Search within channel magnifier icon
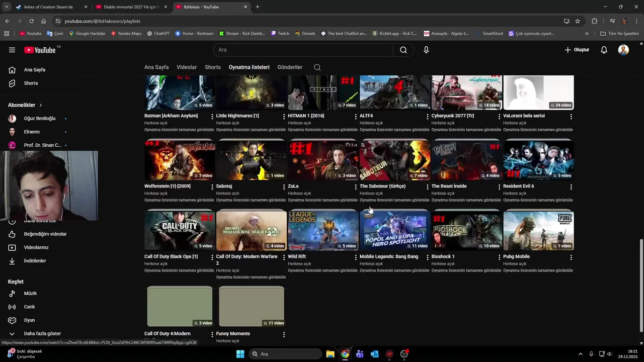 [x=317, y=67]
